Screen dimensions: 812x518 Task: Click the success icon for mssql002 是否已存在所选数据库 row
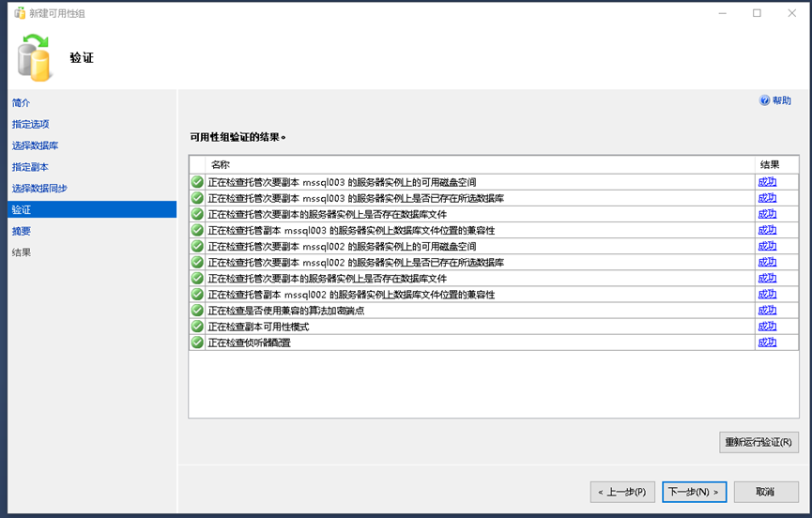point(197,262)
